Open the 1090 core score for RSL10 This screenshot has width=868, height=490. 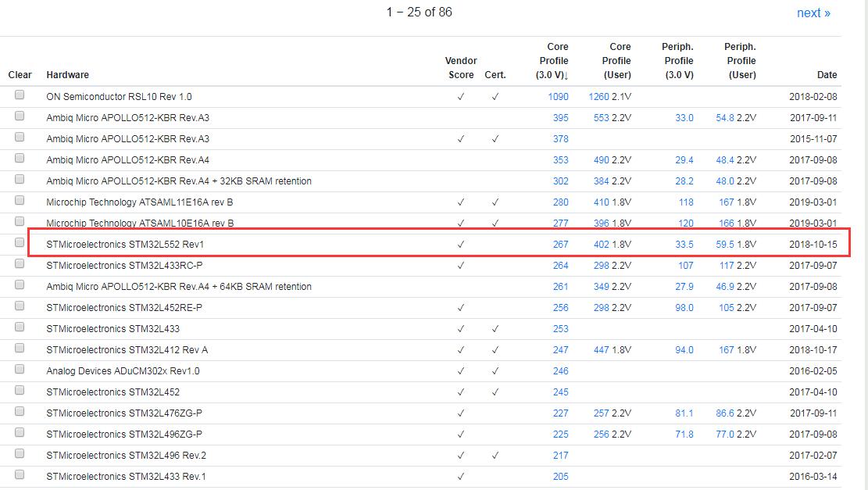click(x=558, y=96)
